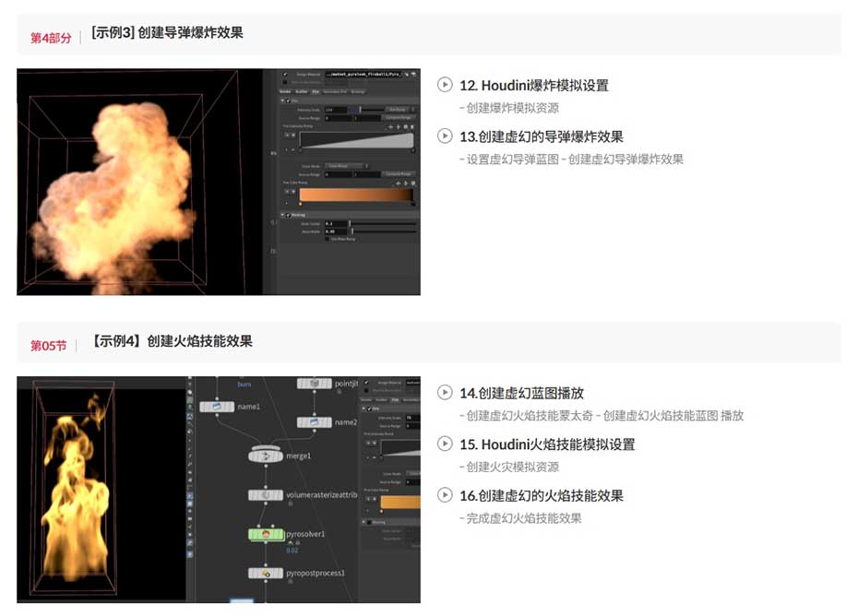Select the 第4部分 section label
858x616 pixels.
tap(51, 38)
